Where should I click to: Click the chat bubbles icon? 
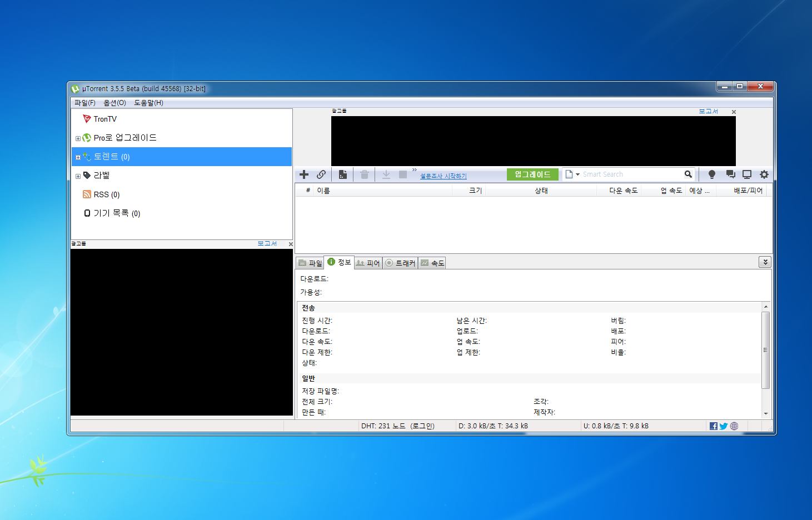coord(731,174)
